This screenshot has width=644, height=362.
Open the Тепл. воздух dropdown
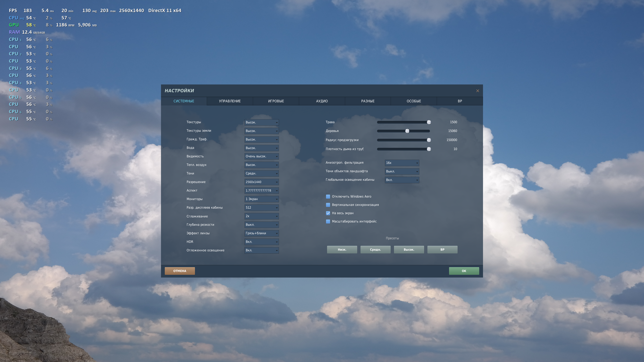point(262,165)
